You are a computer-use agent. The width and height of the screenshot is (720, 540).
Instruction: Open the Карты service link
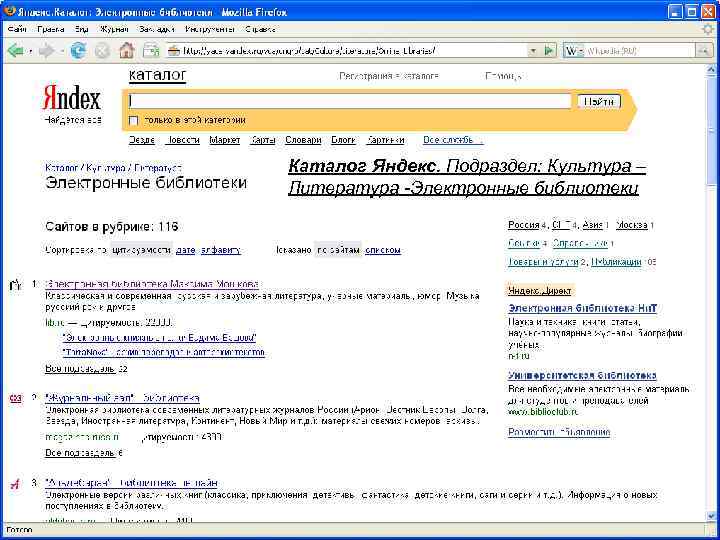click(x=263, y=140)
